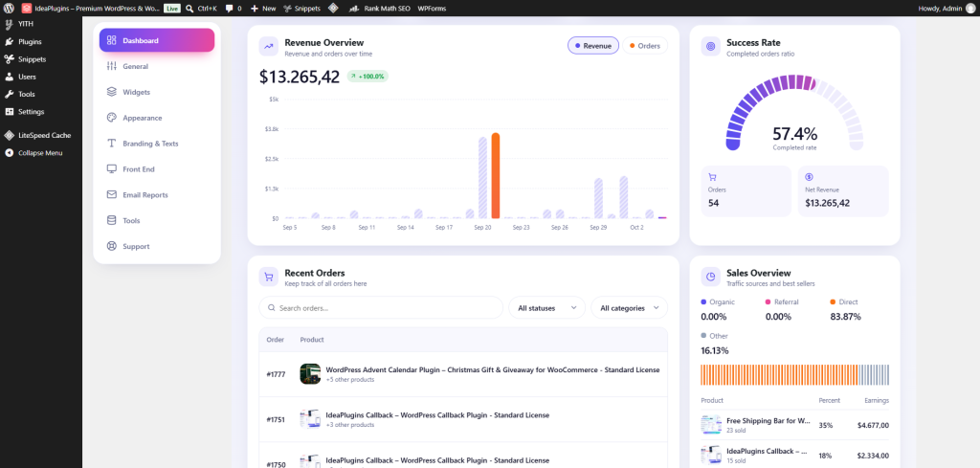Click the Revenue Overview trend icon

[x=269, y=46]
